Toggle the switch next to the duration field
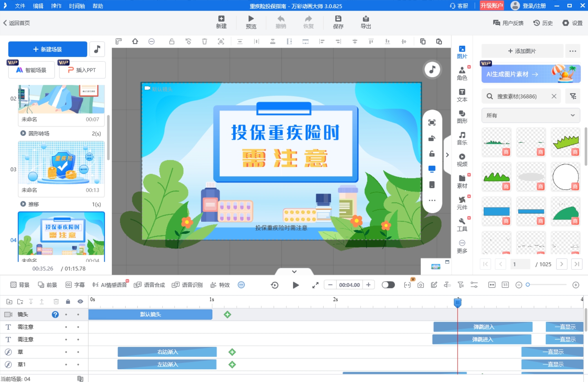 (388, 285)
